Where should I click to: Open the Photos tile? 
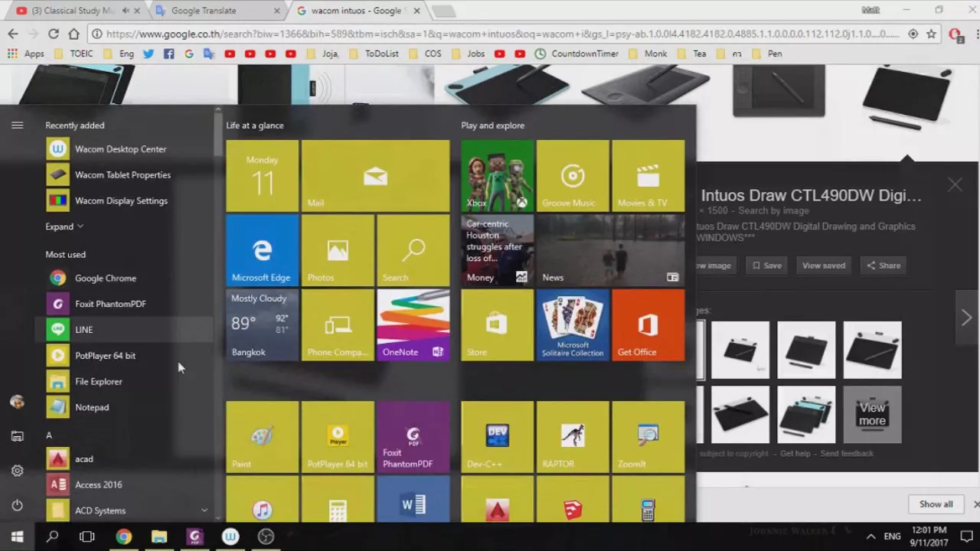pyautogui.click(x=338, y=249)
